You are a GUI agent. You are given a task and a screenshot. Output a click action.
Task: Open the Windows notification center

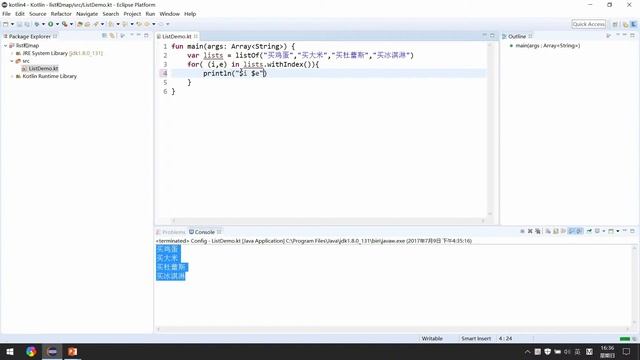(x=626, y=351)
